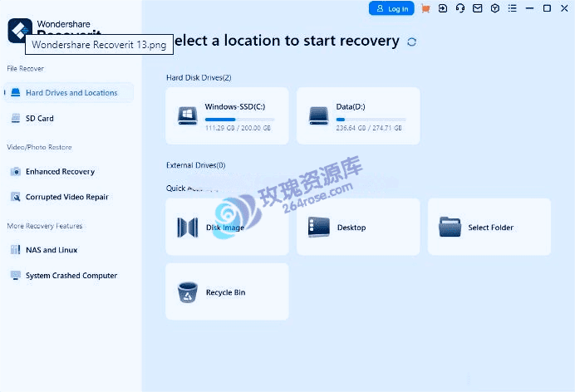The width and height of the screenshot is (575, 392).
Task: Click the Desktop location icon
Action: tap(319, 227)
